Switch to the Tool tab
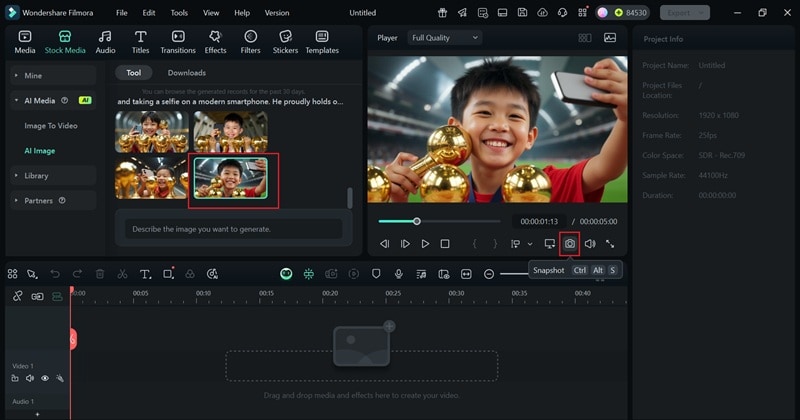The height and width of the screenshot is (420, 800). point(134,73)
